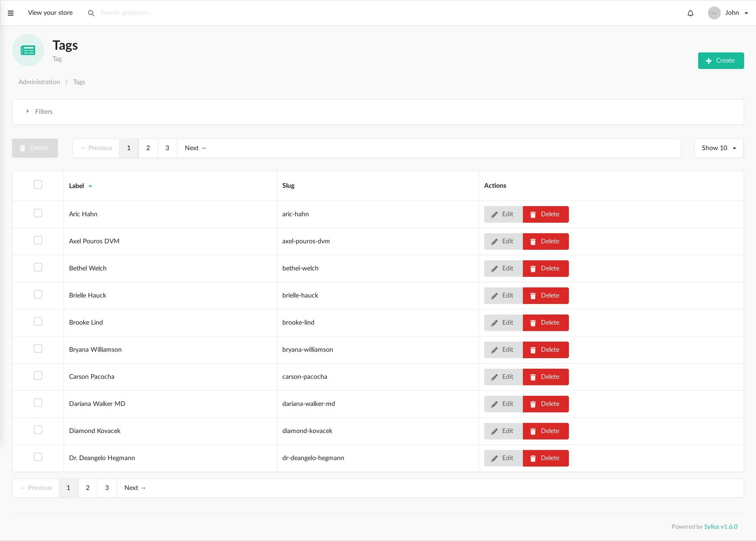Go to Administration breadcrumb link
Screen dimensions: 756x541
[39, 82]
